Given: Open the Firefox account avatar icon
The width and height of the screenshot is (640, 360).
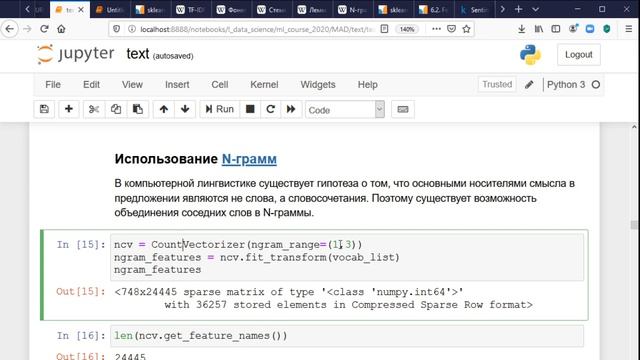Looking at the screenshot, I should pyautogui.click(x=573, y=29).
